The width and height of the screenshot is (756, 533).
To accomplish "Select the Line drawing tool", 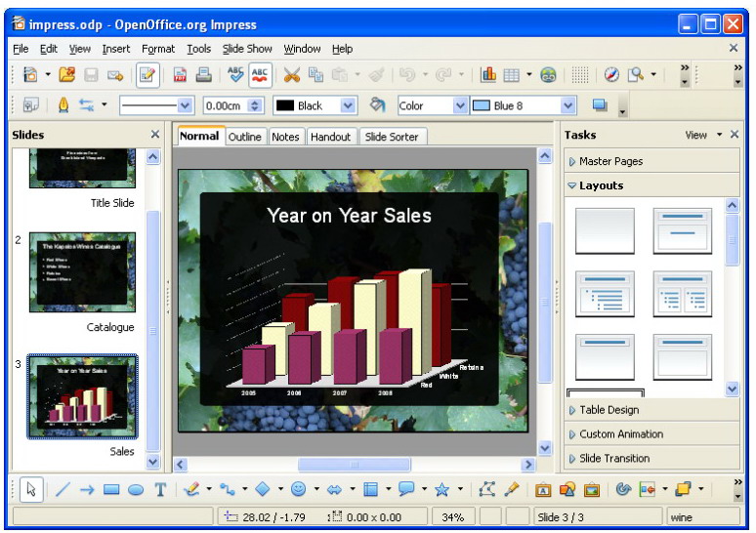I will [x=63, y=490].
